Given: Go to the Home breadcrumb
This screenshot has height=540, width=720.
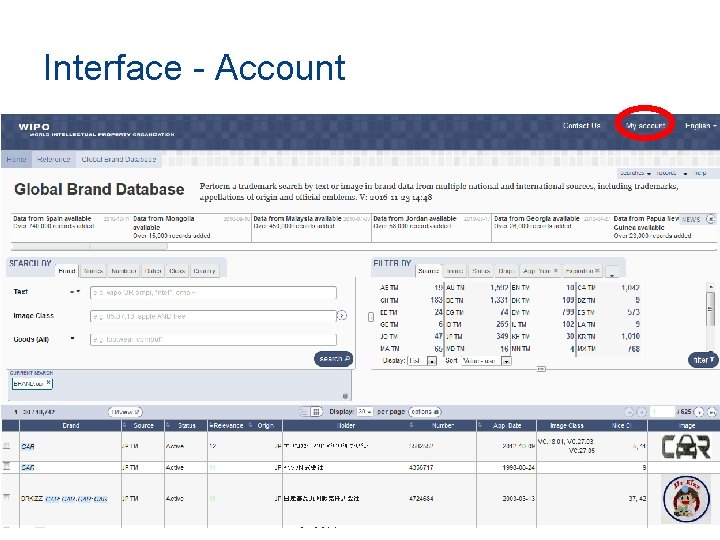Looking at the screenshot, I should [16, 159].
